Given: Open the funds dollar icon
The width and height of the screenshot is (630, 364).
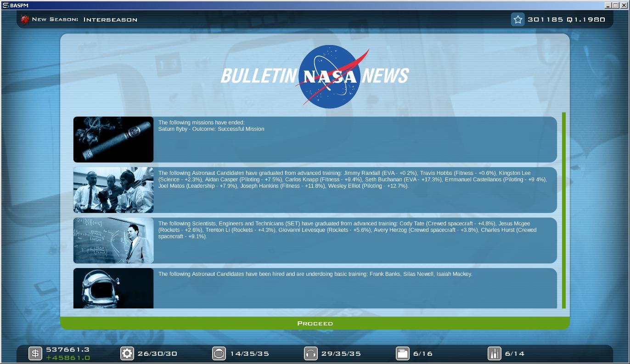Looking at the screenshot, I should pos(35,353).
